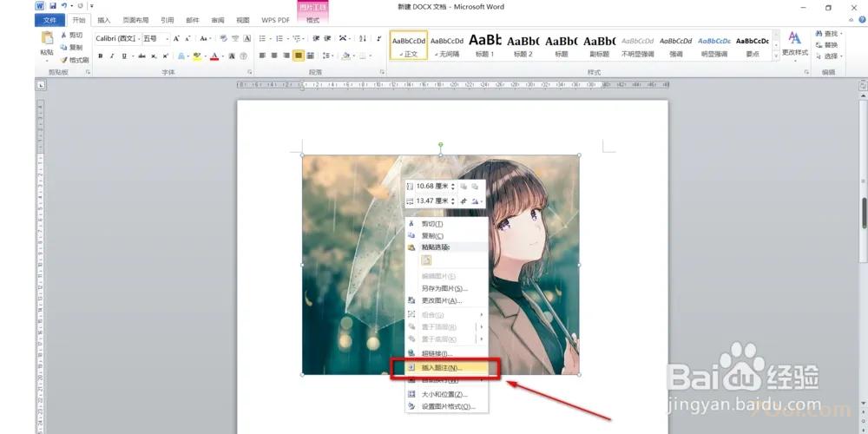The height and width of the screenshot is (434, 868).
Task: Switch to the Insert (插入) tab
Action: point(103,20)
